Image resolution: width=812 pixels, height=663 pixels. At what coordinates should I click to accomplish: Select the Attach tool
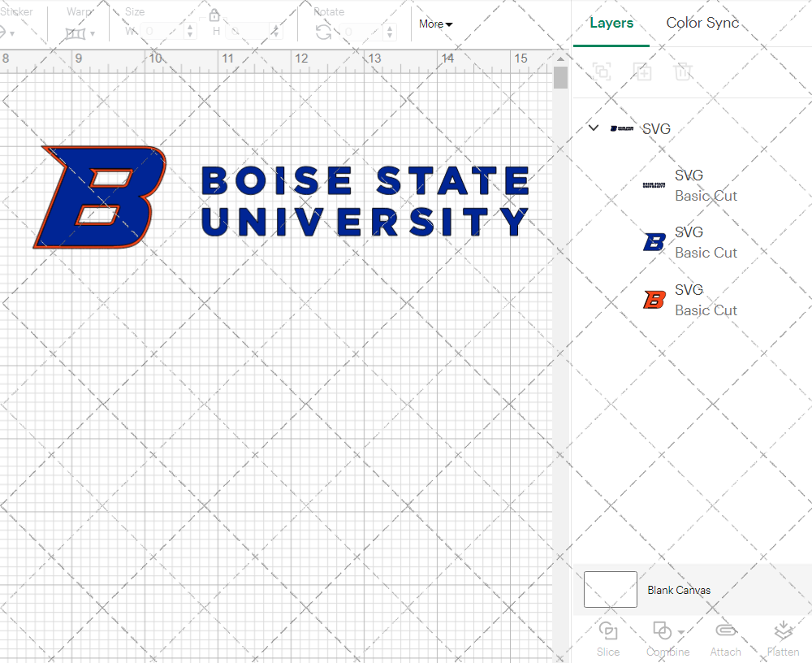[725, 631]
